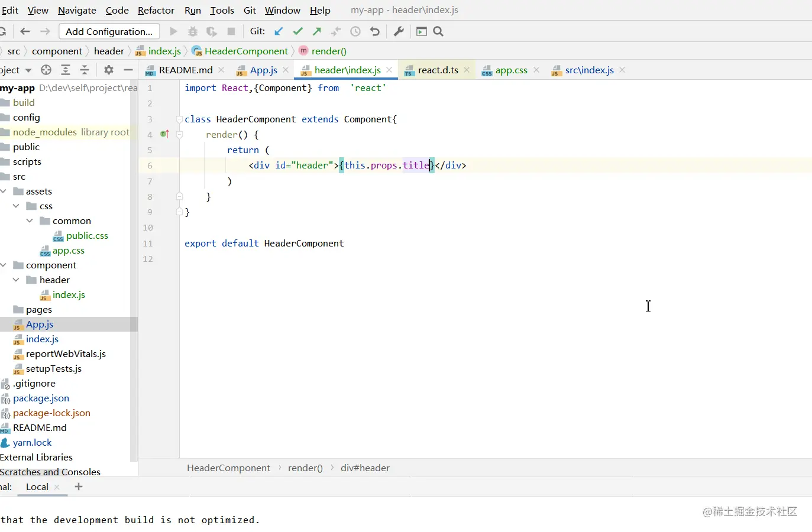Select the node_modules folder

coord(44,132)
